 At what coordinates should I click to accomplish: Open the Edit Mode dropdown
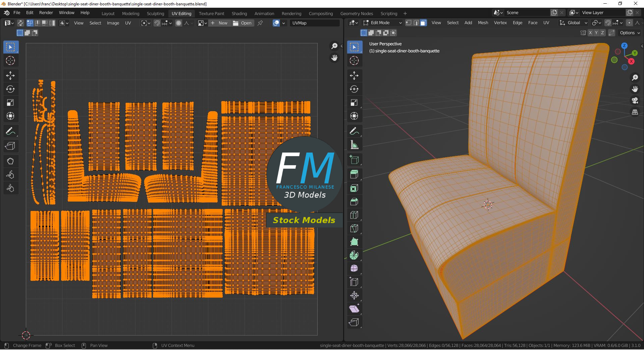coord(382,23)
